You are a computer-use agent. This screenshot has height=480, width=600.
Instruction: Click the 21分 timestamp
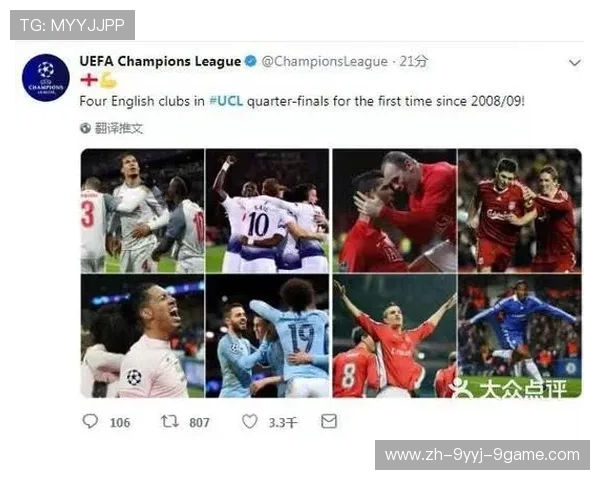tap(414, 61)
